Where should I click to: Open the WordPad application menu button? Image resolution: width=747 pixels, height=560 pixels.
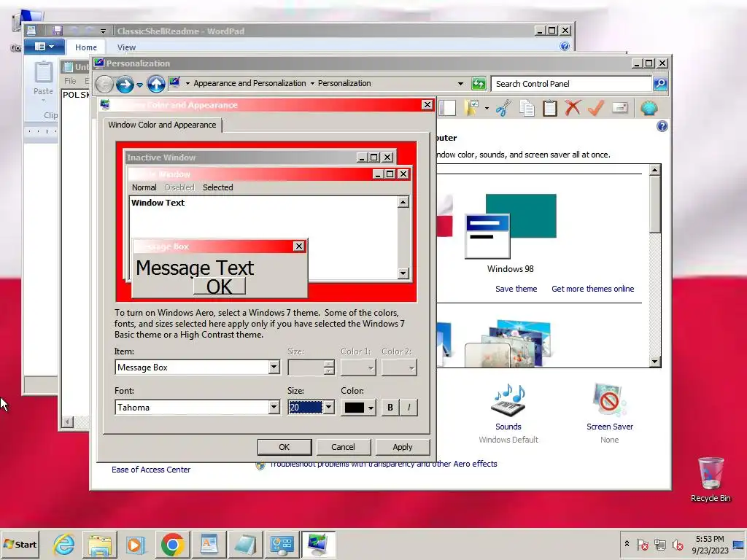(44, 46)
